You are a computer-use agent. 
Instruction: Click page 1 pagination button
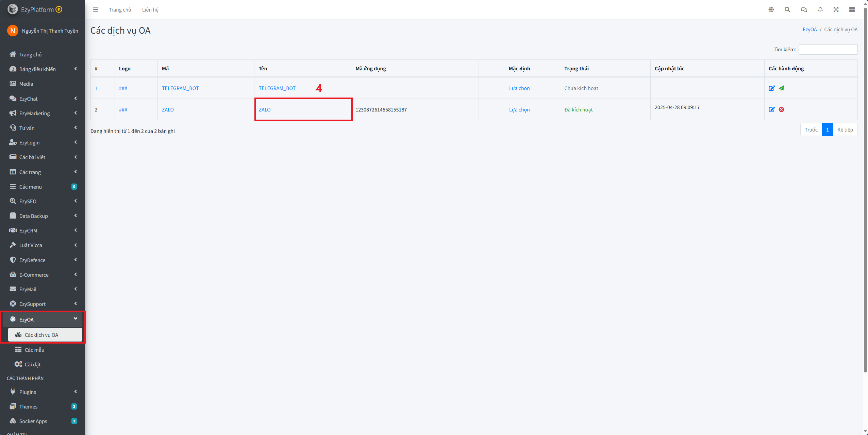pos(827,129)
